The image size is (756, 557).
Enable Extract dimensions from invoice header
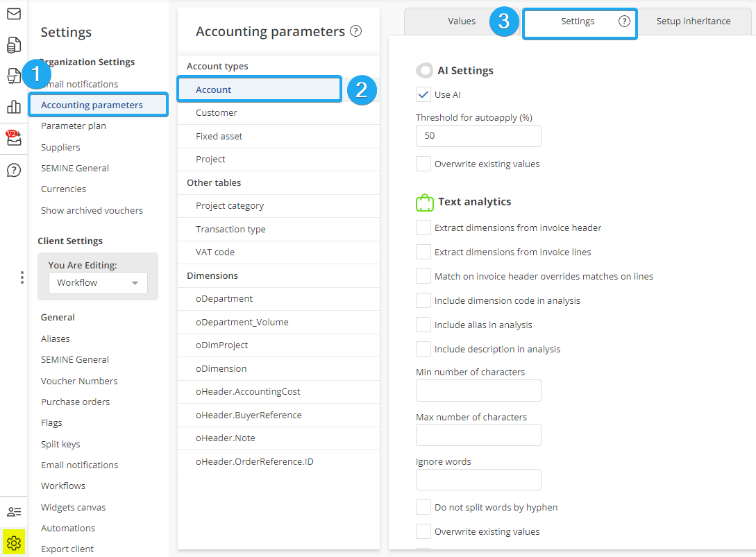tap(423, 228)
